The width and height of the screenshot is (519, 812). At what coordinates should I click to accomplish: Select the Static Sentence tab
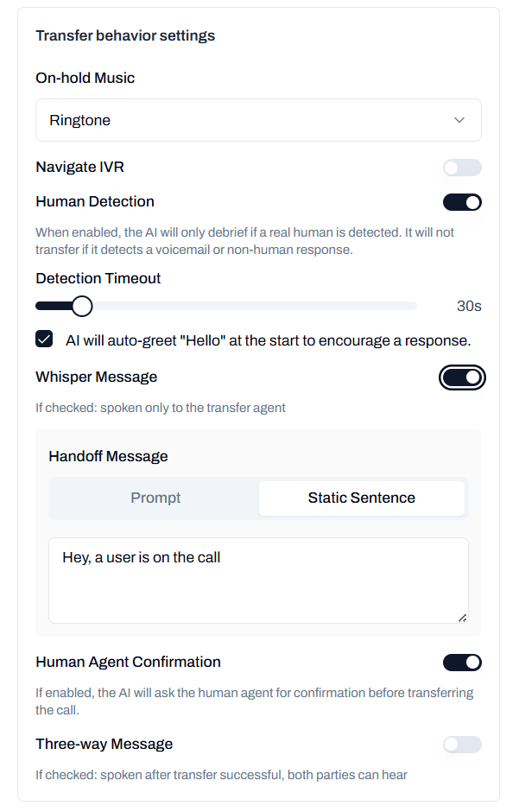[360, 498]
